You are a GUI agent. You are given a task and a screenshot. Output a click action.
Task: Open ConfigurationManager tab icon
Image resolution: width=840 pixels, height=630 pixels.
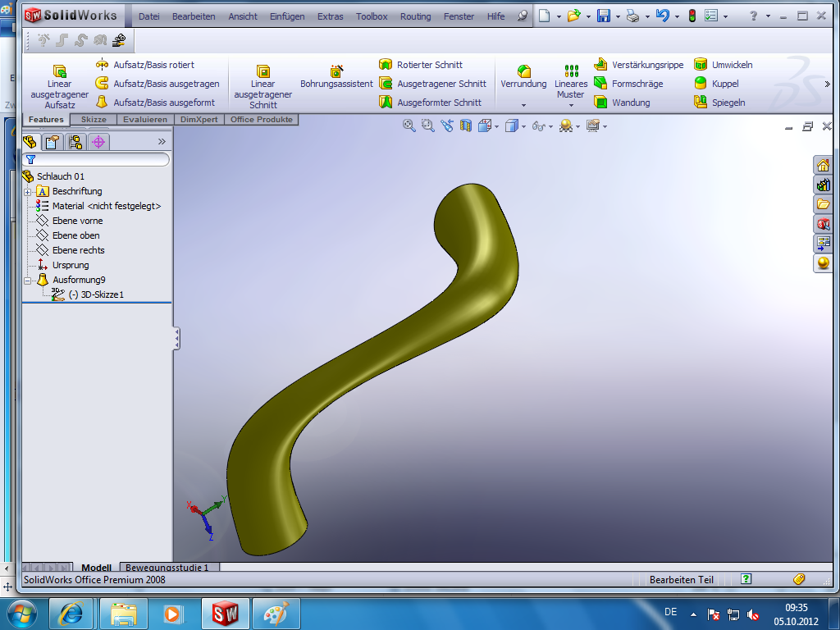75,142
